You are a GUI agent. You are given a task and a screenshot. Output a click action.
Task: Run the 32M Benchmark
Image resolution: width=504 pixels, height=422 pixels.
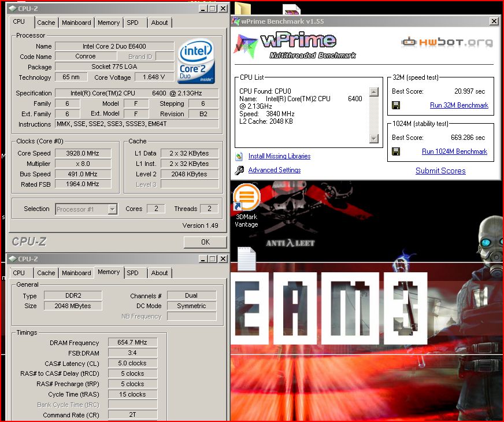point(459,105)
